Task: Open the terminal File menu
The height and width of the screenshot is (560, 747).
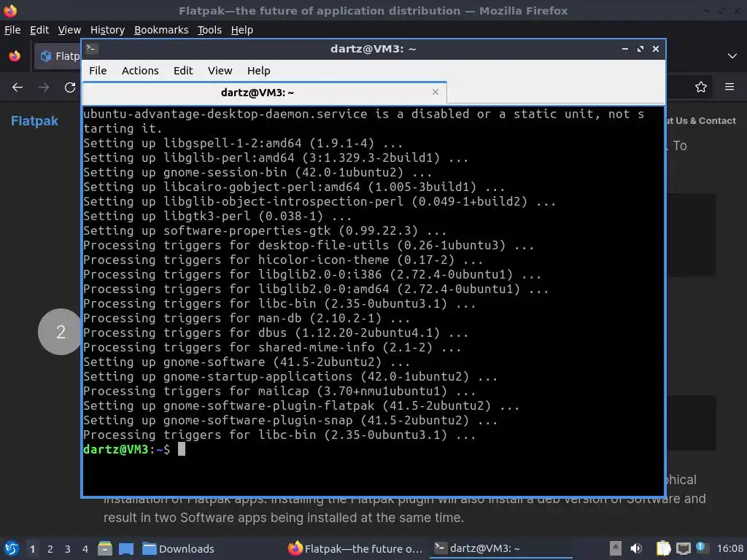Action: coord(98,71)
